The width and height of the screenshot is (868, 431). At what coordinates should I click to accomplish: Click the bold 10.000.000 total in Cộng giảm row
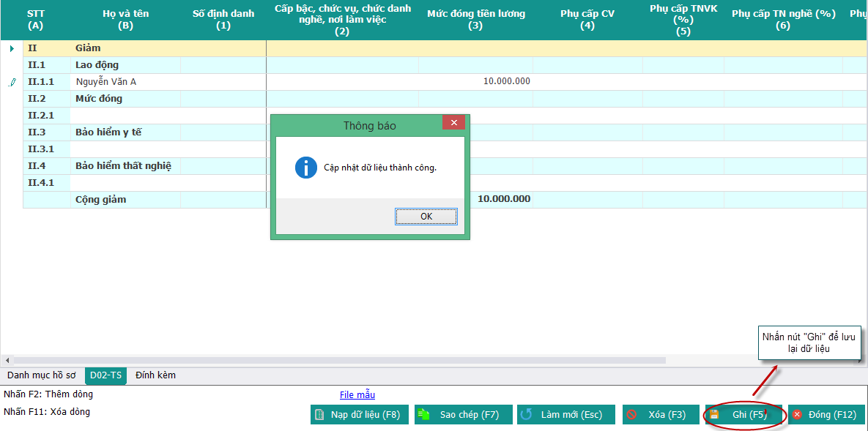[x=504, y=199]
